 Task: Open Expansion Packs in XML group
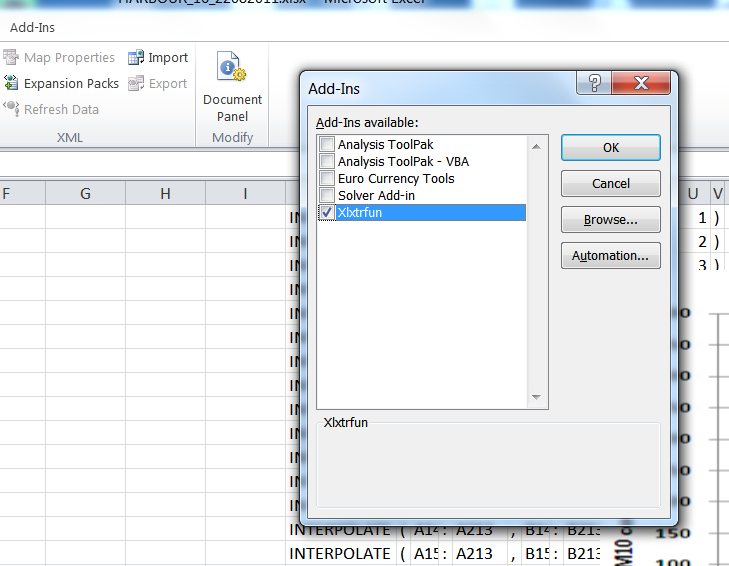click(x=61, y=83)
